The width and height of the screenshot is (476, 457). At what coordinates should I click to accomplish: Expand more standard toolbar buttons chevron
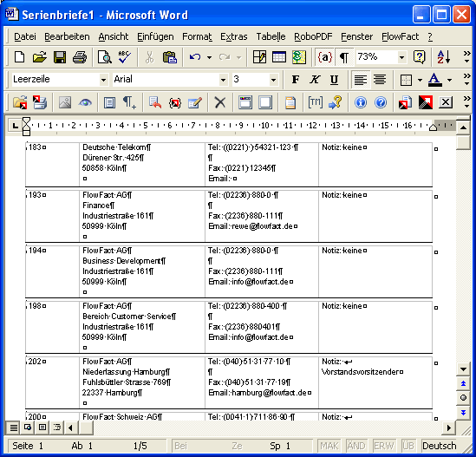coord(466,57)
